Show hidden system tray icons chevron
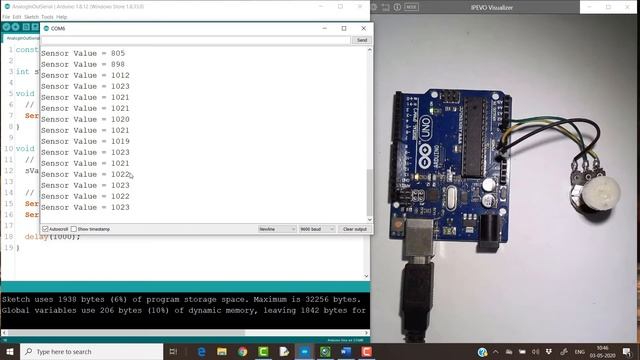This screenshot has width=640, height=360. point(496,352)
